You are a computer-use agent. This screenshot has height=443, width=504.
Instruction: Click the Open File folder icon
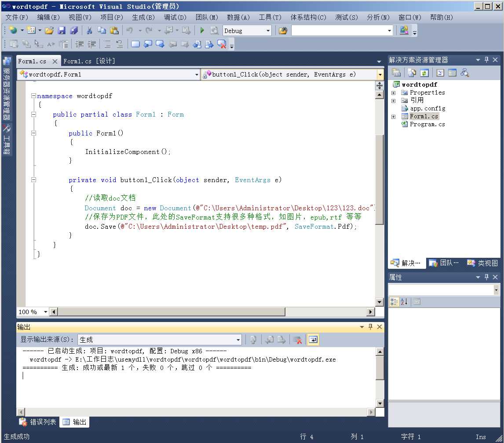[x=49, y=30]
